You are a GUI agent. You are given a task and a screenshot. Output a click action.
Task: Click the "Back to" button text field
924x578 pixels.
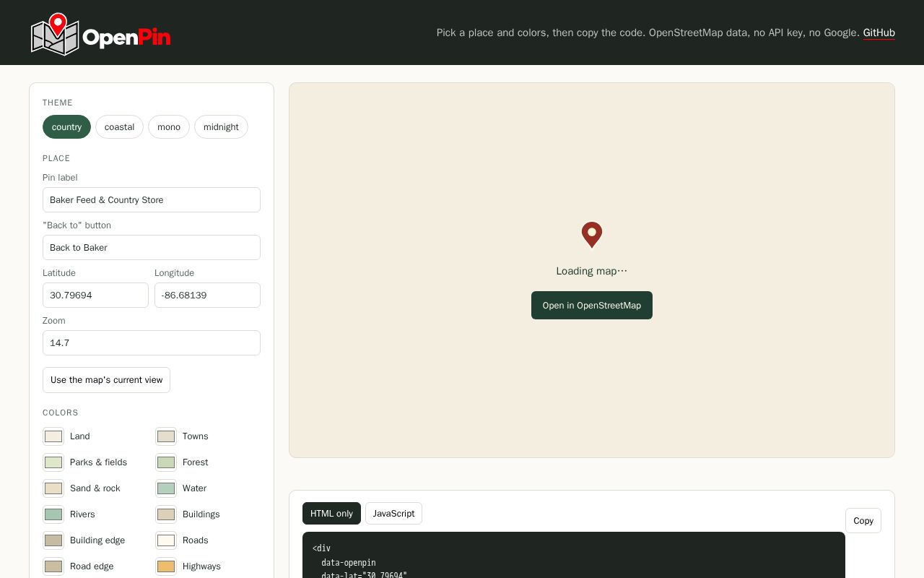click(152, 248)
